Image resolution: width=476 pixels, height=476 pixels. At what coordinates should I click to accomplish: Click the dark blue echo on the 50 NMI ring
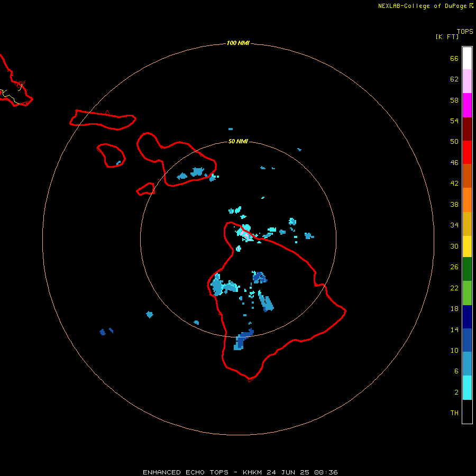point(243,339)
